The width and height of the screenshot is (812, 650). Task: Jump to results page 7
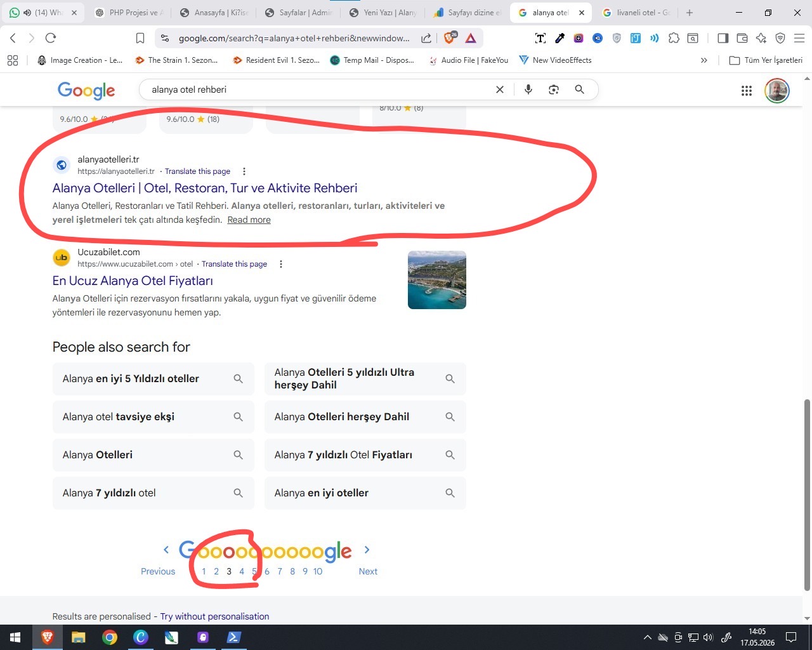point(280,571)
